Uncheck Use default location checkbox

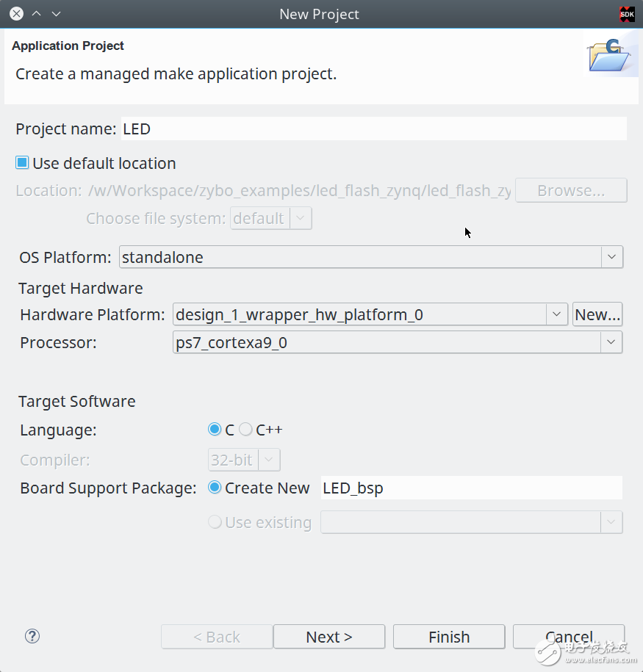pyautogui.click(x=23, y=163)
